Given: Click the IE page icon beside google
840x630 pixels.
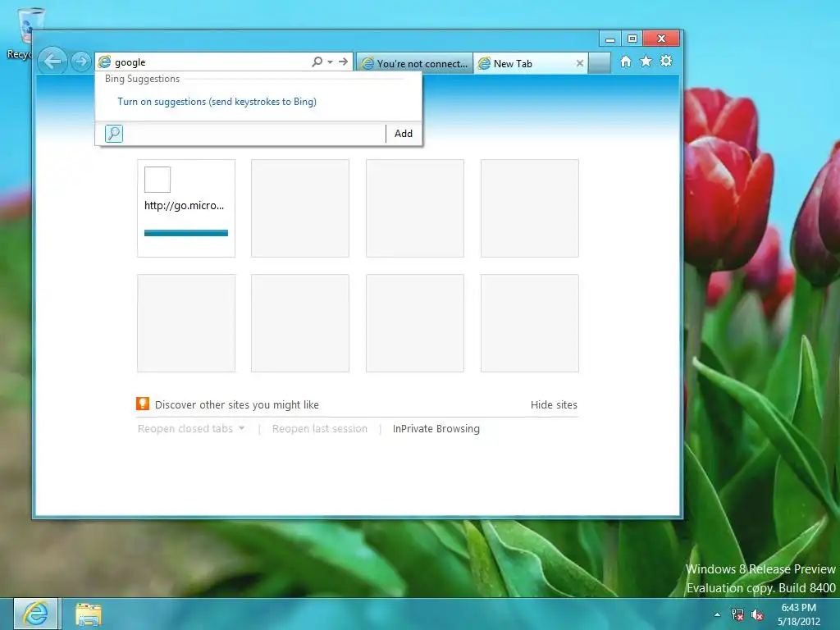Looking at the screenshot, I should 105,62.
